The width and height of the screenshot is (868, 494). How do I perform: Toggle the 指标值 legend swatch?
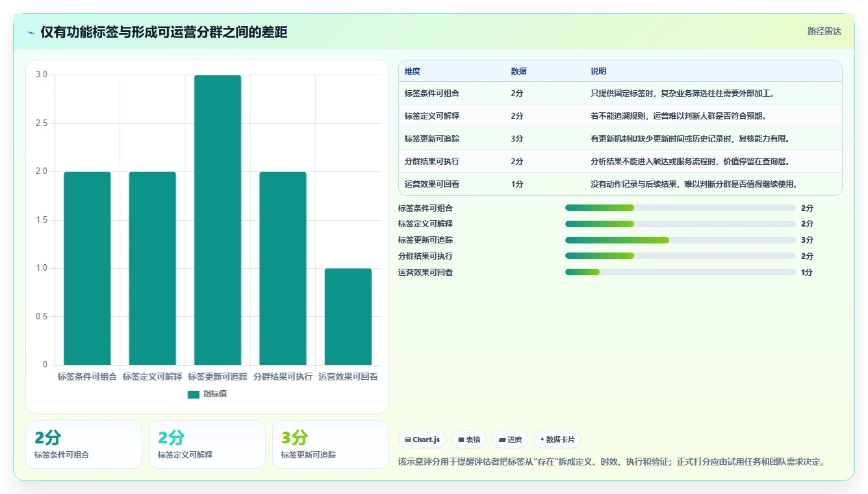tap(194, 394)
